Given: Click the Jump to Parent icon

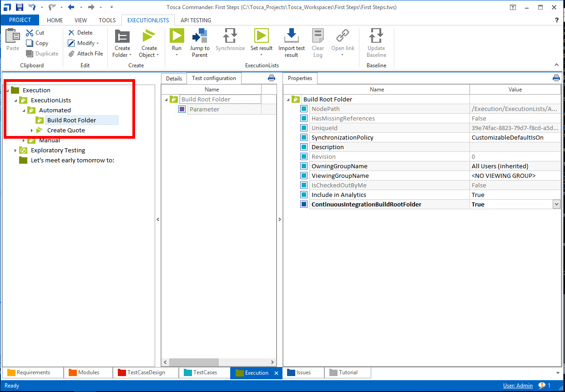Looking at the screenshot, I should click(x=199, y=36).
